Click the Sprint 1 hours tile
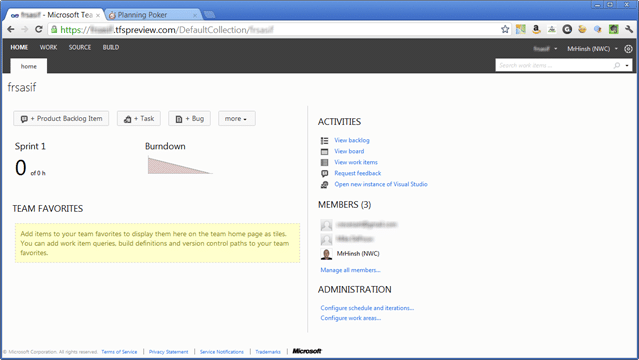639x360 pixels. [x=30, y=168]
